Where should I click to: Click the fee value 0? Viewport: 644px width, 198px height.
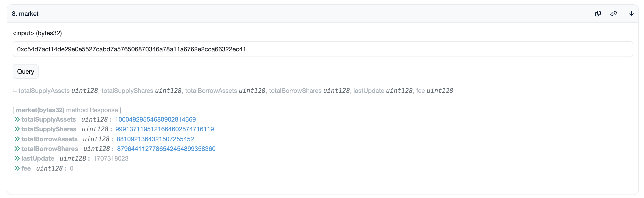tap(71, 168)
